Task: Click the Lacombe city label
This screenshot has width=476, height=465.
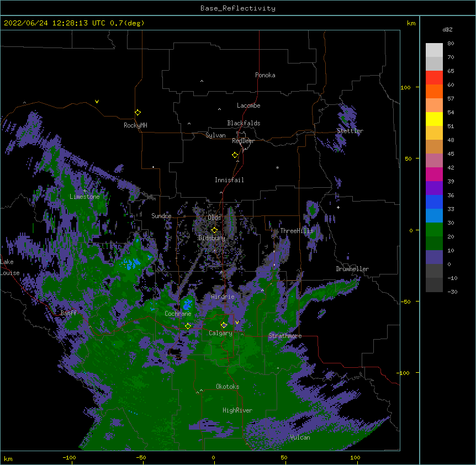Action: click(248, 105)
